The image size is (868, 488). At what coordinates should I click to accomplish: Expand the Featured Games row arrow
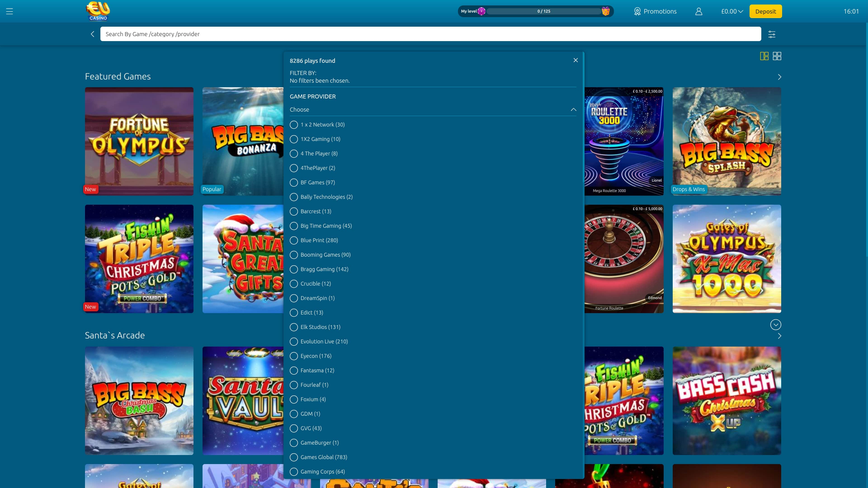(x=779, y=77)
